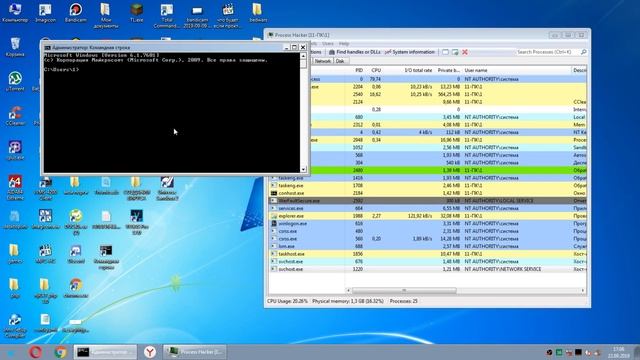The height and width of the screenshot is (360, 640).
Task: Select the winlogon.exe process row
Action: pos(428,224)
